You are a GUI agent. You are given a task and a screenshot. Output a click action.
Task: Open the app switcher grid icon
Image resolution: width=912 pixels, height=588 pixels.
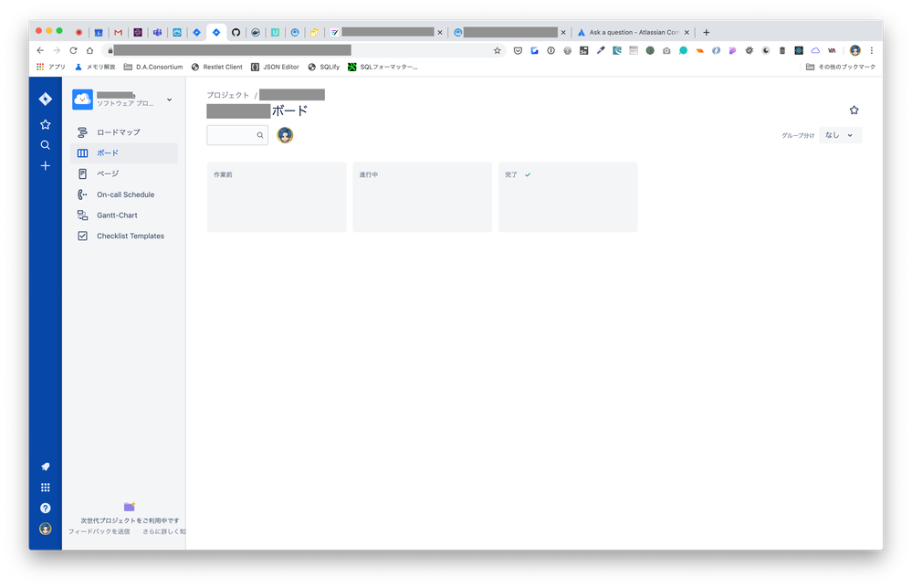point(46,488)
